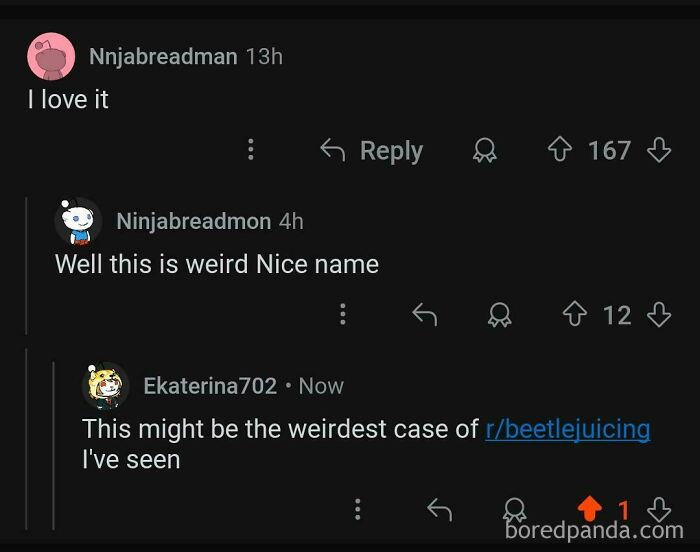This screenshot has height=552, width=700.
Task: Upvote Ninjabreadmon's comment with 12 points
Action: point(574,315)
